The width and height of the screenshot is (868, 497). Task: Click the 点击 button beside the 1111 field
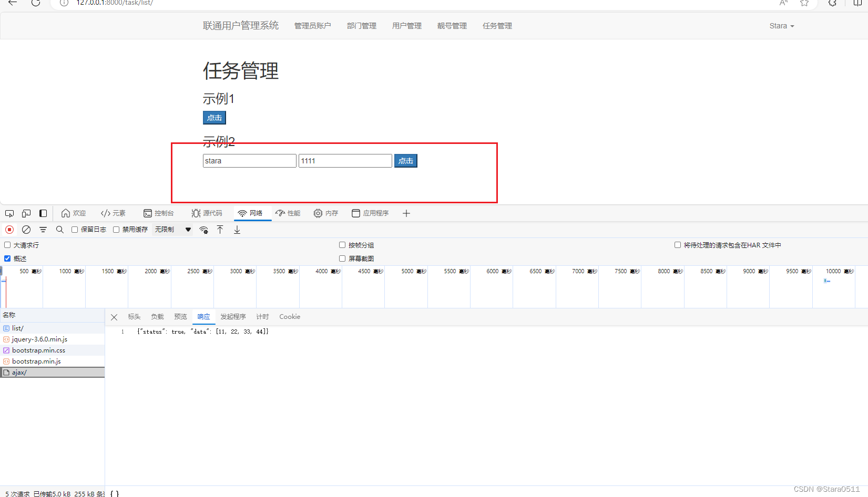pos(406,161)
